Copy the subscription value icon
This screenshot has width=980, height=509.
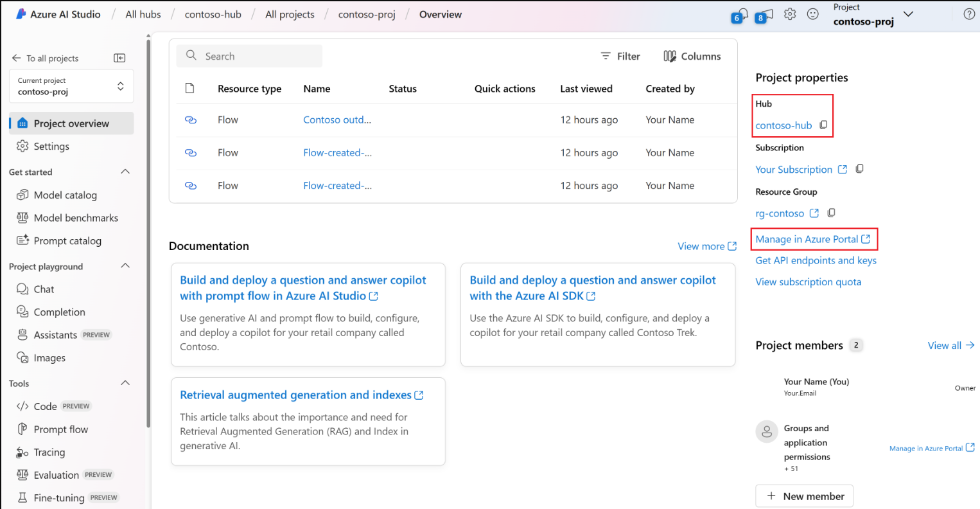(x=859, y=169)
